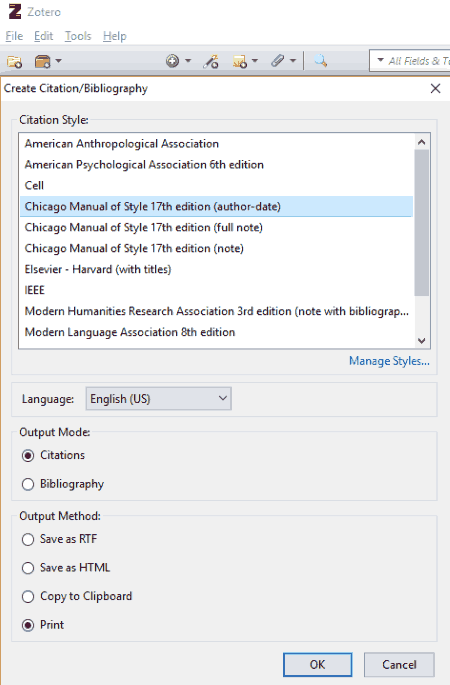Select American Anthropological Association style
This screenshot has height=685, width=450.
[x=216, y=144]
